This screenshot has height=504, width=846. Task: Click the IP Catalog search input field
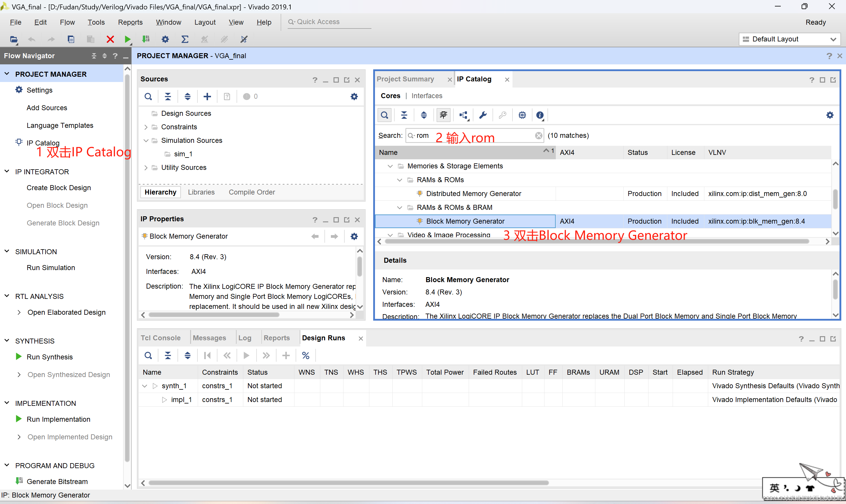pos(474,135)
